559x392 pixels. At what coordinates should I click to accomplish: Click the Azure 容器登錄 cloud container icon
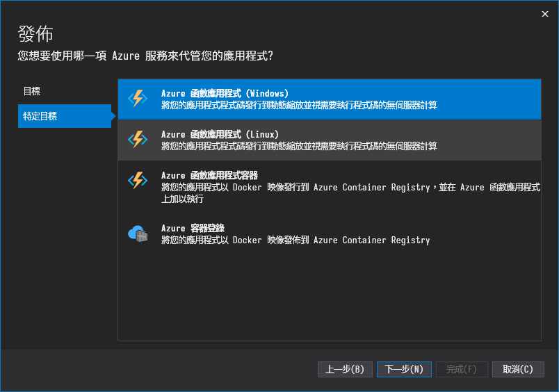point(138,234)
